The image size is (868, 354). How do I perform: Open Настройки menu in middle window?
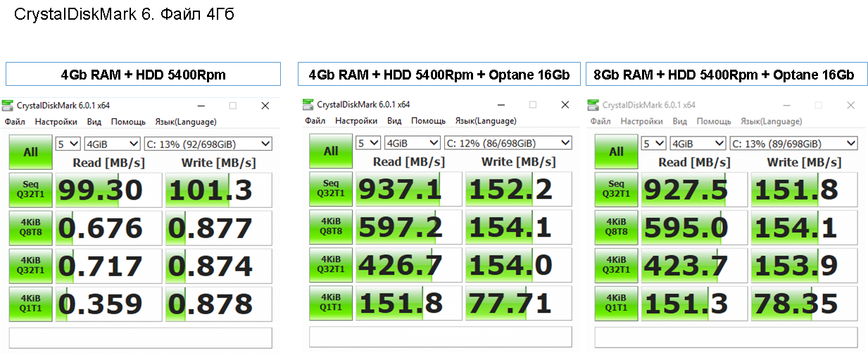pyautogui.click(x=356, y=121)
